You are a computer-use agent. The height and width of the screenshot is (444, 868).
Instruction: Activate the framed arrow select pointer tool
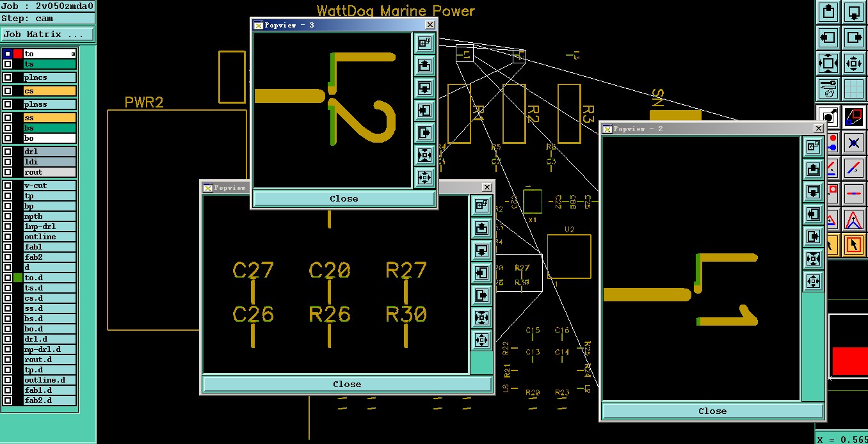tap(854, 245)
